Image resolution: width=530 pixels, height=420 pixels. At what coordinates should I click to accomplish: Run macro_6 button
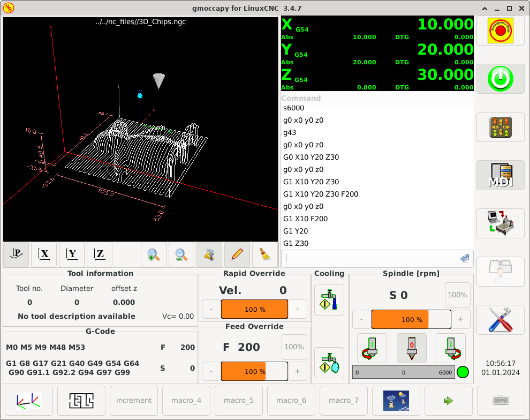click(x=291, y=401)
